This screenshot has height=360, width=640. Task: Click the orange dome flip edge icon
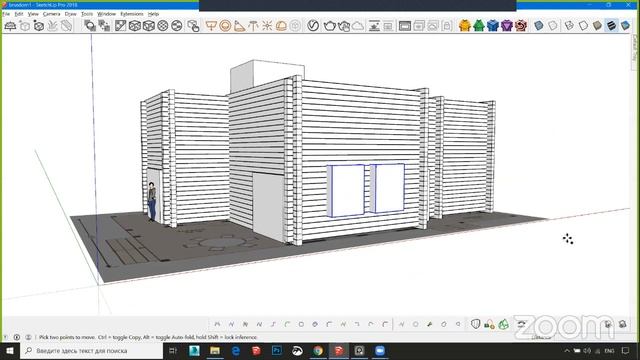pos(281,26)
